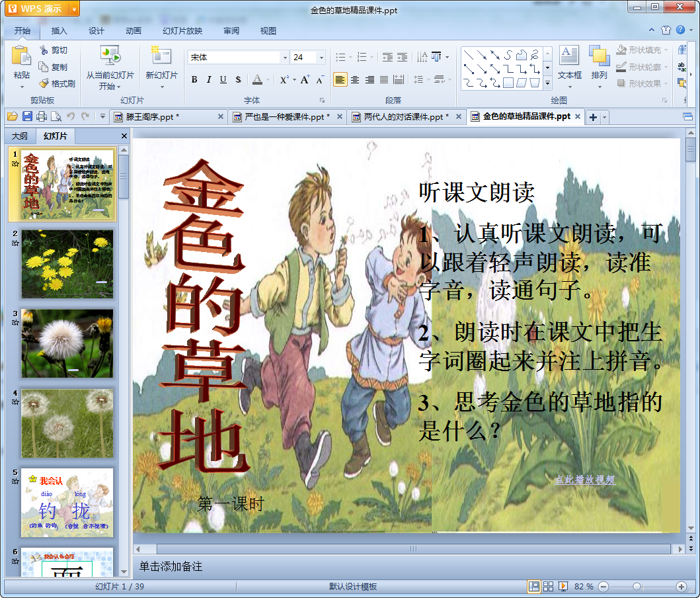Screen dimensions: 700x598
Task: Expand the shapes gallery
Action: click(x=547, y=83)
